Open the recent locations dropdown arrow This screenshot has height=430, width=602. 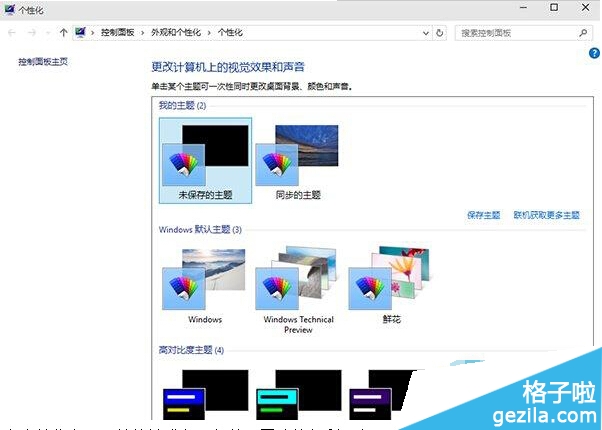[48, 33]
